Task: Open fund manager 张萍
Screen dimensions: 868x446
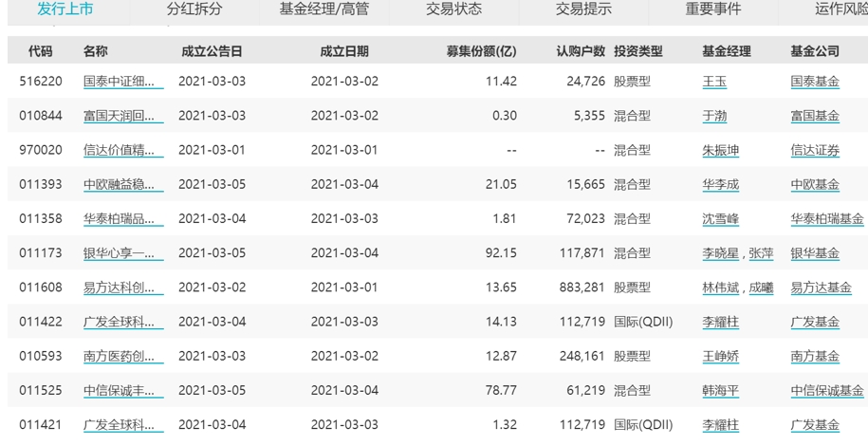Action: point(761,253)
